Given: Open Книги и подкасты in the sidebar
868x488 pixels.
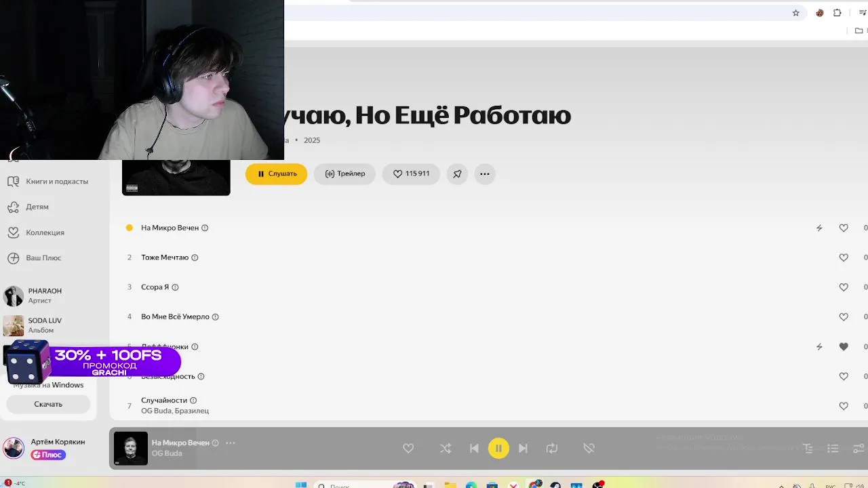Looking at the screenshot, I should (57, 182).
